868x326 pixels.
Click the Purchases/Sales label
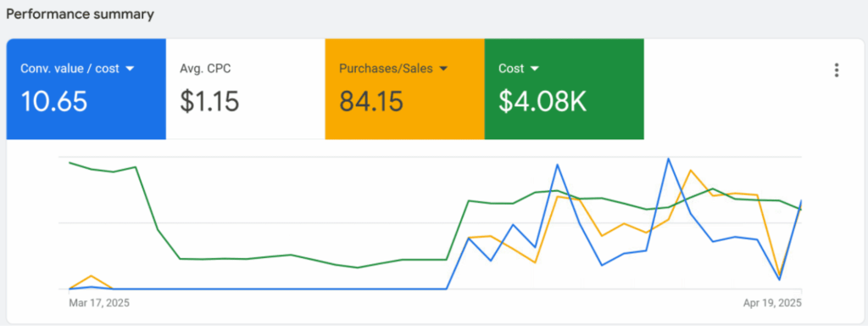tap(386, 69)
